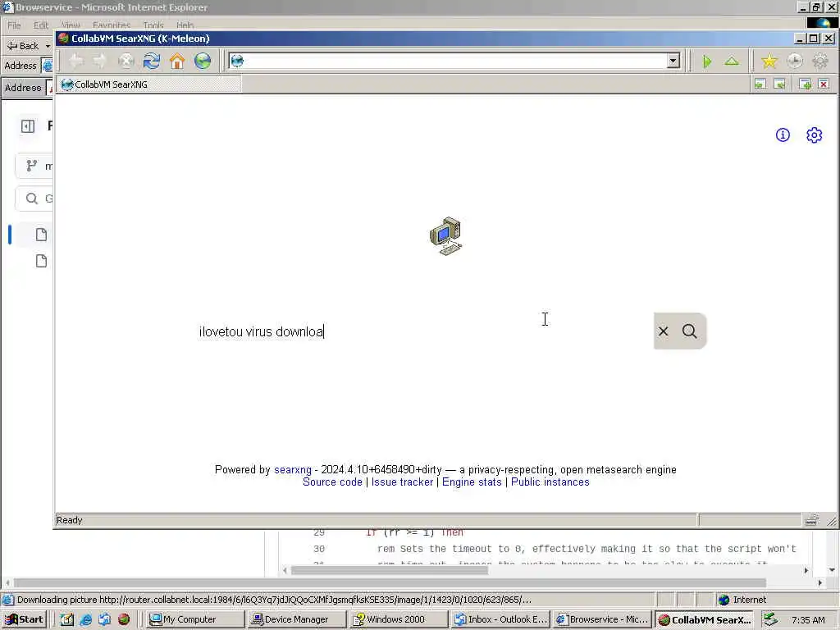Screen dimensions: 840x630
Task: Click search magnifier in Browservice page sidebar
Action: click(x=32, y=199)
